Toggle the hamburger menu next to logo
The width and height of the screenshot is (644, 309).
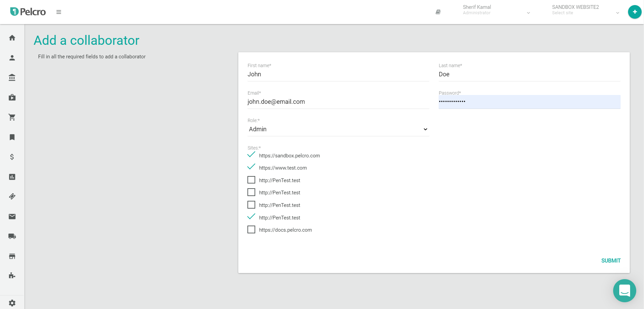click(59, 12)
